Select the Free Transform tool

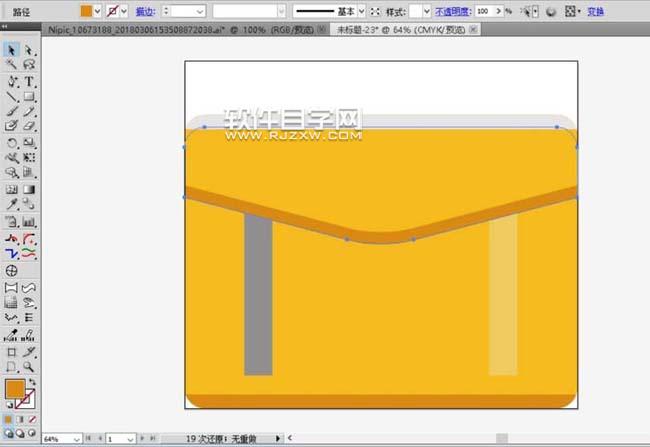29,158
